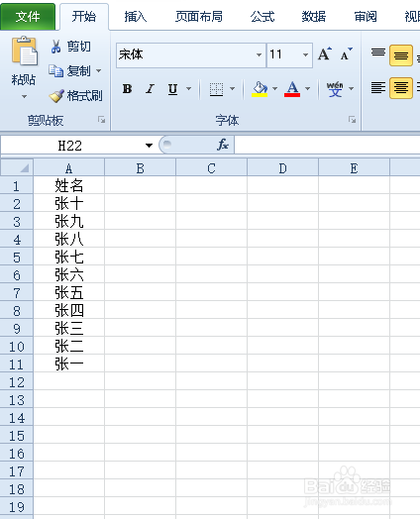Click the top align icon
The image size is (420, 519).
378,52
